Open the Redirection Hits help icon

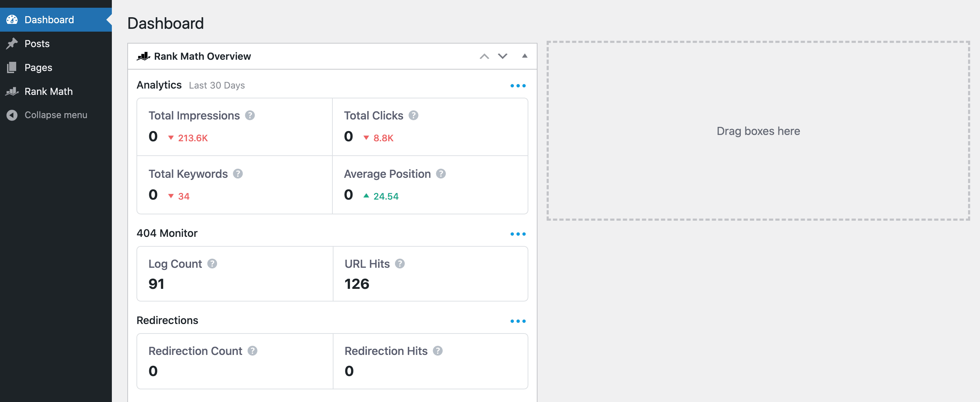tap(438, 351)
